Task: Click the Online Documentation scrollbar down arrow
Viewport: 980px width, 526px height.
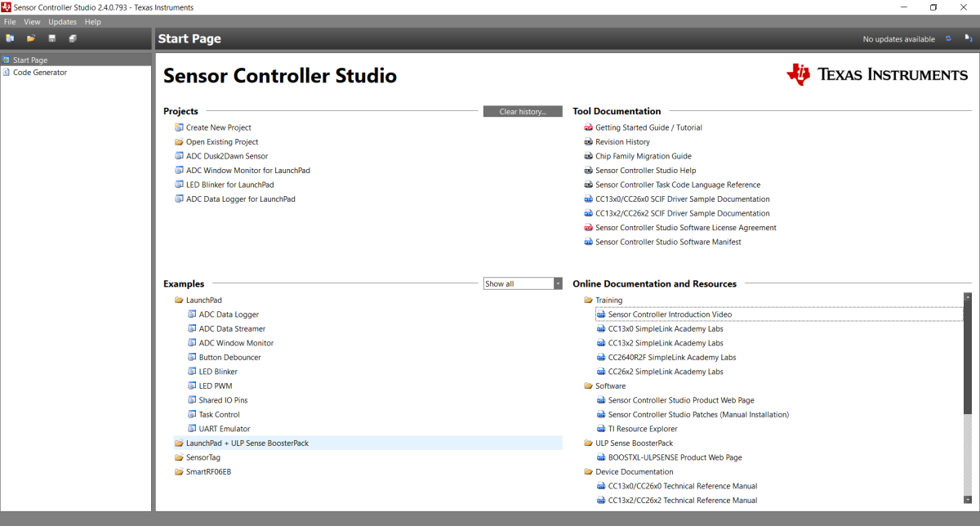Action: point(968,499)
